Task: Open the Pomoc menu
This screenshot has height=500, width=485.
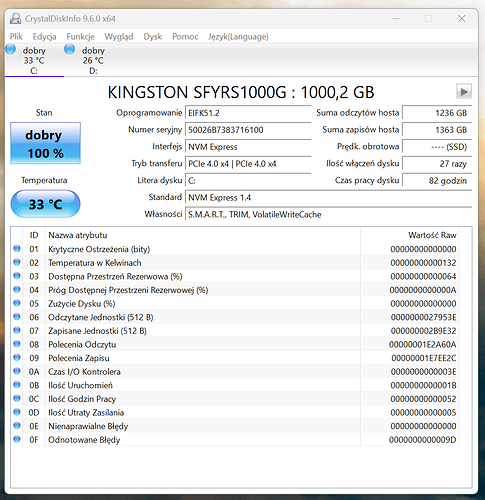Action: (185, 36)
